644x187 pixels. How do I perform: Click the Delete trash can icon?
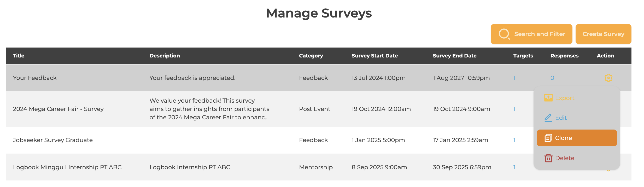[548, 158]
